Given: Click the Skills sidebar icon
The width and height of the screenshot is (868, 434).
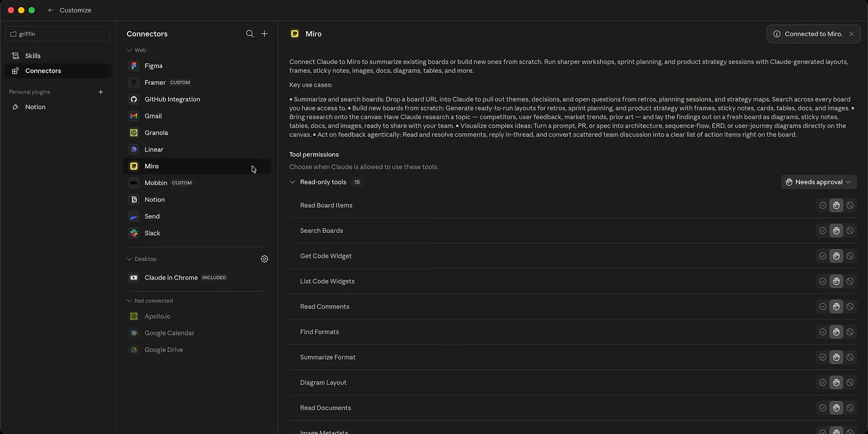Looking at the screenshot, I should (15, 56).
